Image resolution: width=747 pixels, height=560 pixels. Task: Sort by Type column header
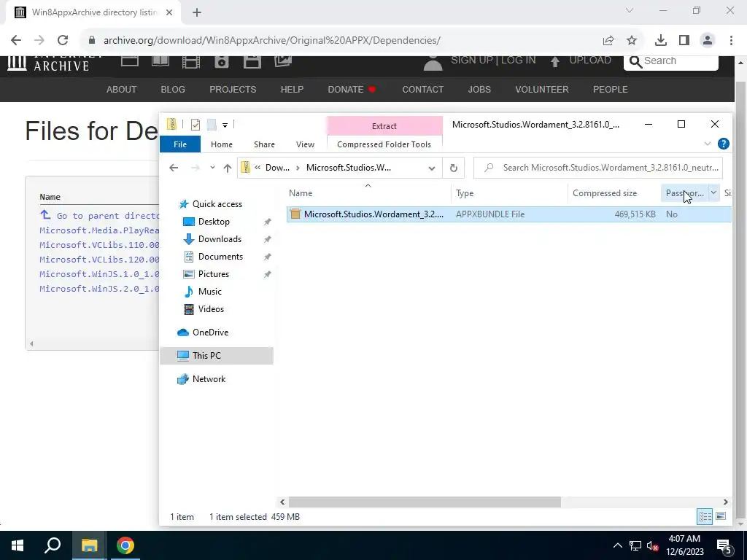click(x=508, y=192)
